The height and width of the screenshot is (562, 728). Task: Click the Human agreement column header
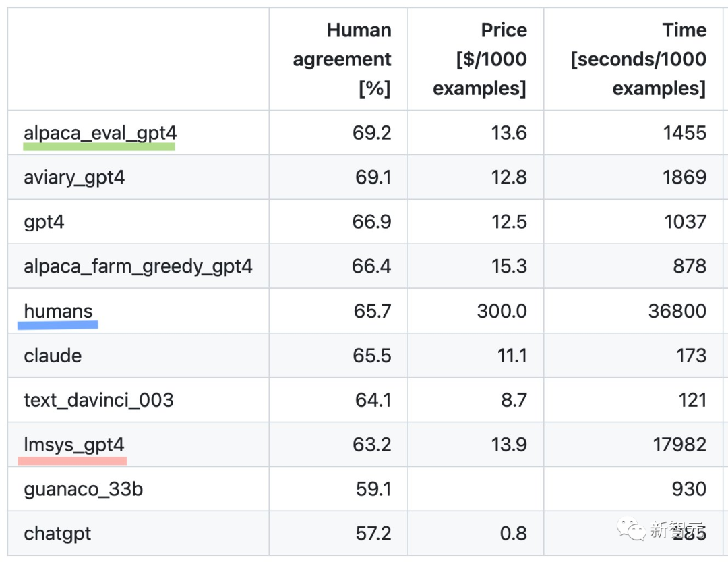342,59
